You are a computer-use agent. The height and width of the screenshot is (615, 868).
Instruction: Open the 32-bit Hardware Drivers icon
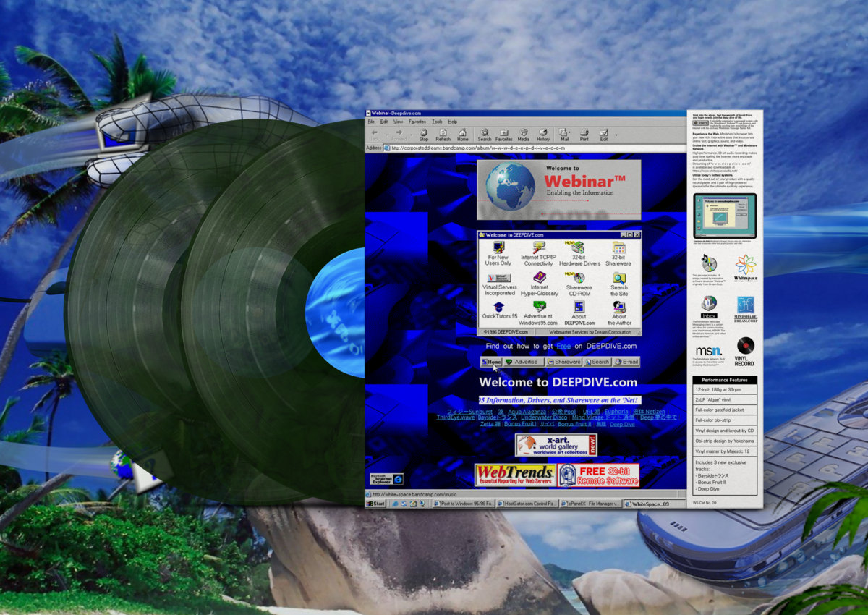coord(579,253)
